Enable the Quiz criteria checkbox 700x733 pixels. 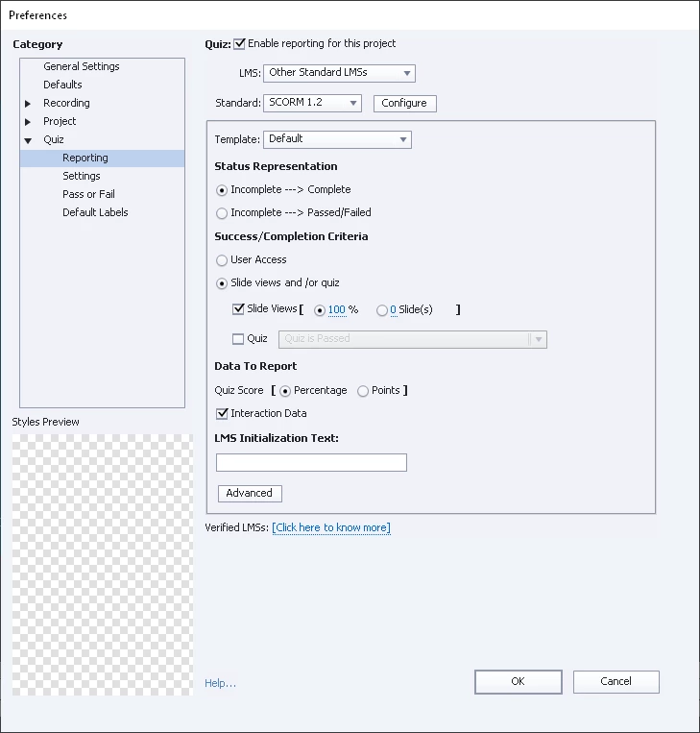pyautogui.click(x=238, y=339)
